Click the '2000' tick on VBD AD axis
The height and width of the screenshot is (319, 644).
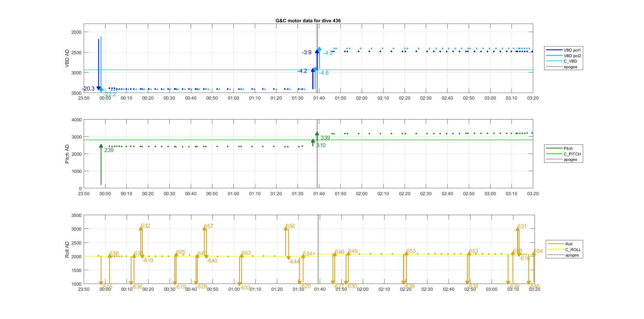[x=76, y=32]
